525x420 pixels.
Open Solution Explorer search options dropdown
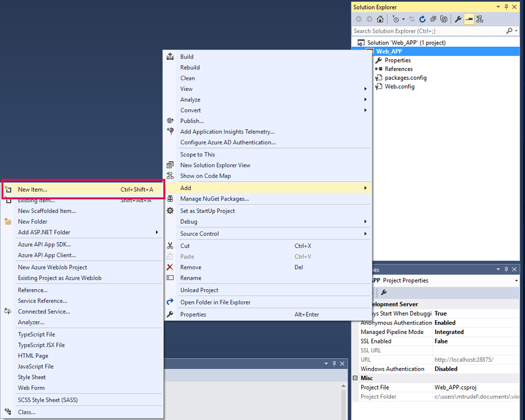click(x=516, y=31)
